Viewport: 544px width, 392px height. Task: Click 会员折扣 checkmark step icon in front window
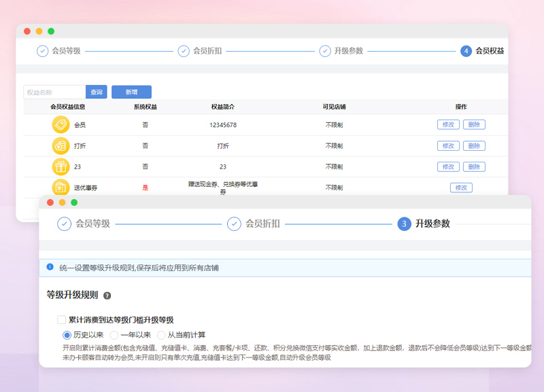(234, 224)
